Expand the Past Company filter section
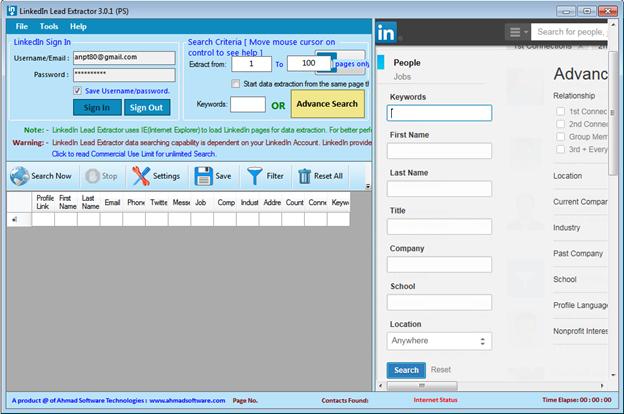The image size is (624, 414). point(579,254)
